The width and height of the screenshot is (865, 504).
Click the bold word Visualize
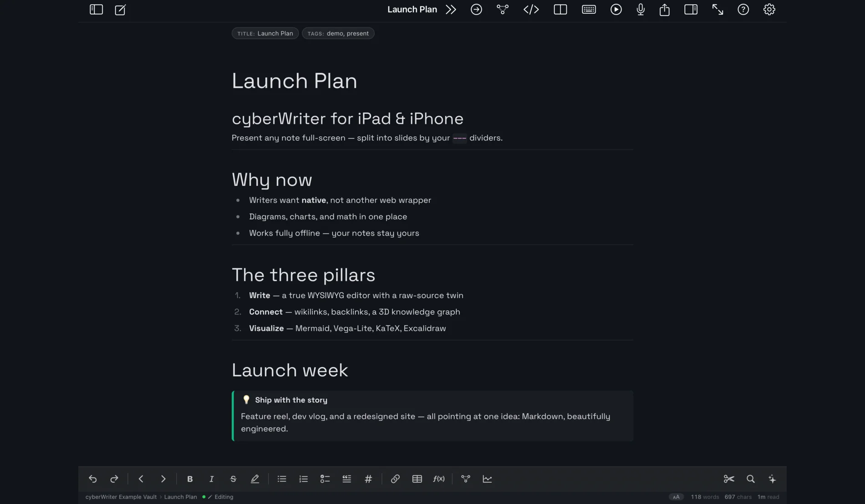point(266,328)
